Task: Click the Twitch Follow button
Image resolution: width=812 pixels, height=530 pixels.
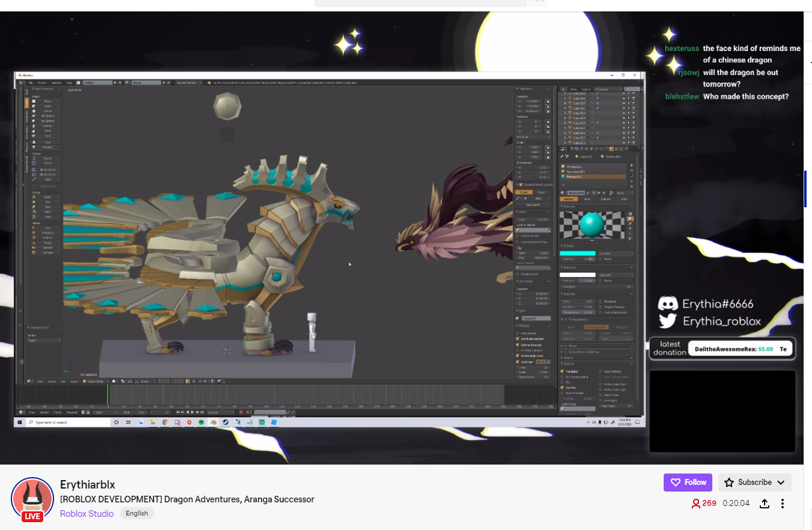Action: [x=688, y=483]
